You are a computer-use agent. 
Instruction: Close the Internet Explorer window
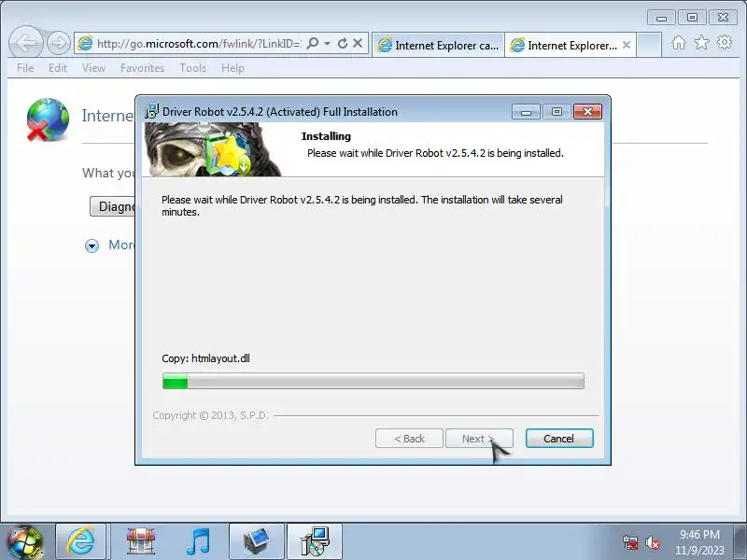(x=723, y=18)
